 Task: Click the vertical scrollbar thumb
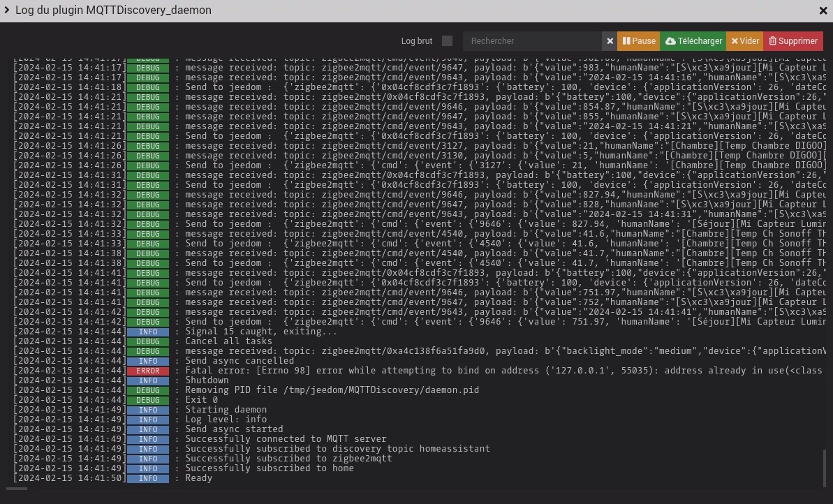pyautogui.click(x=825, y=468)
